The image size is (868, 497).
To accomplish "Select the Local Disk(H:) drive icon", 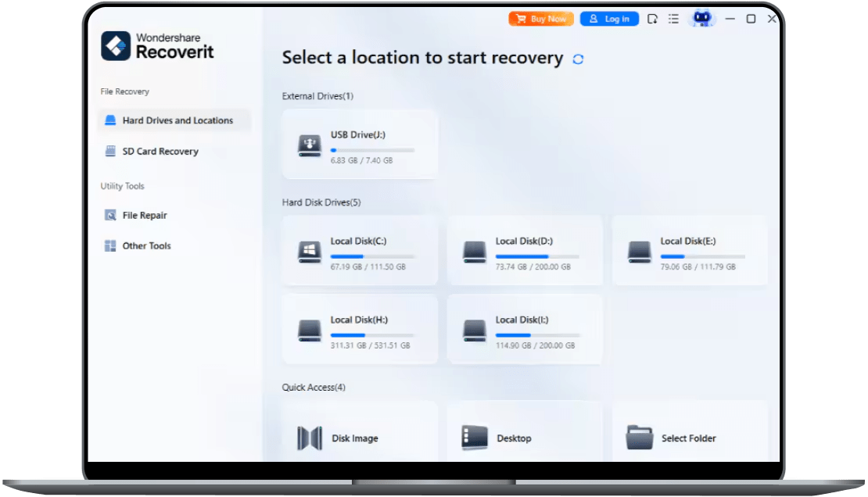I will tap(310, 331).
